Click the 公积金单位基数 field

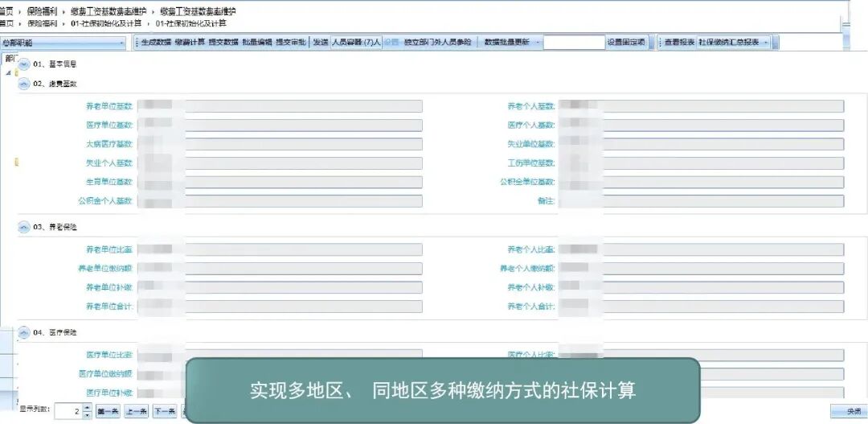click(x=702, y=183)
